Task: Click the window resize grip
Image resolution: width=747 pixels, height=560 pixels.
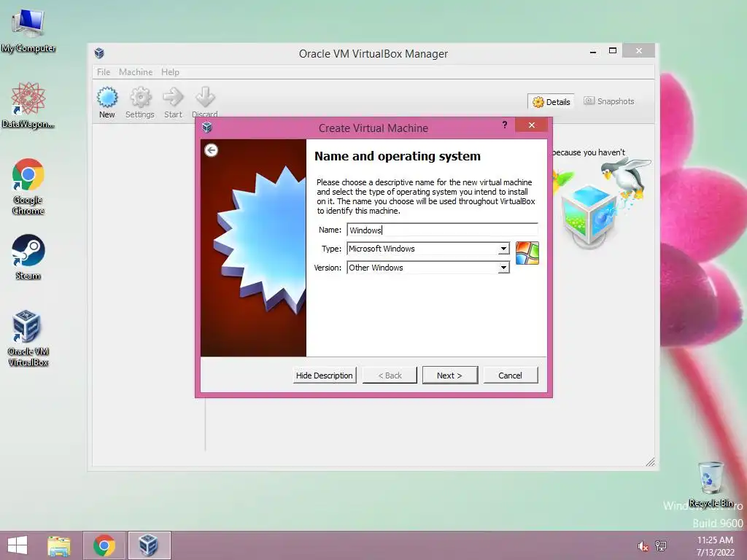Action: tap(650, 462)
